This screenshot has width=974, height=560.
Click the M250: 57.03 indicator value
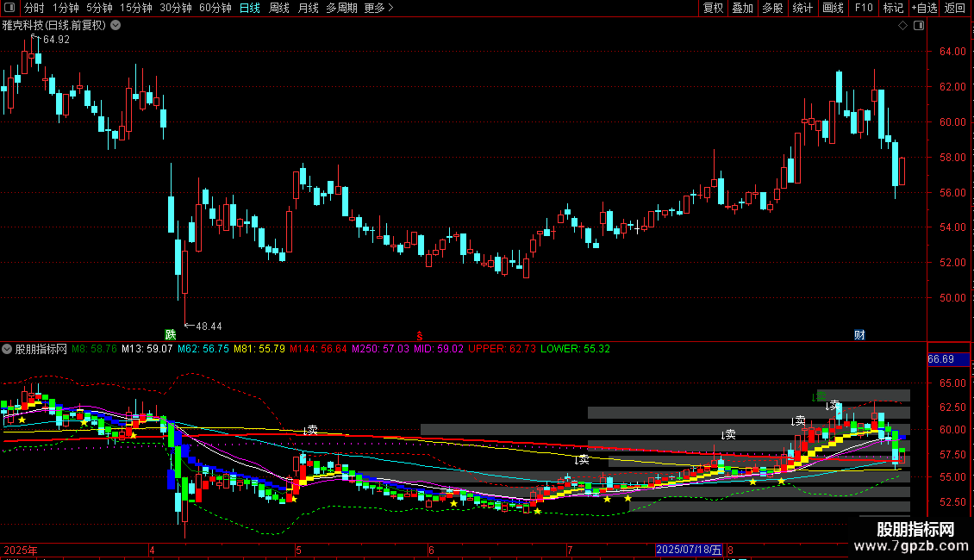380,349
